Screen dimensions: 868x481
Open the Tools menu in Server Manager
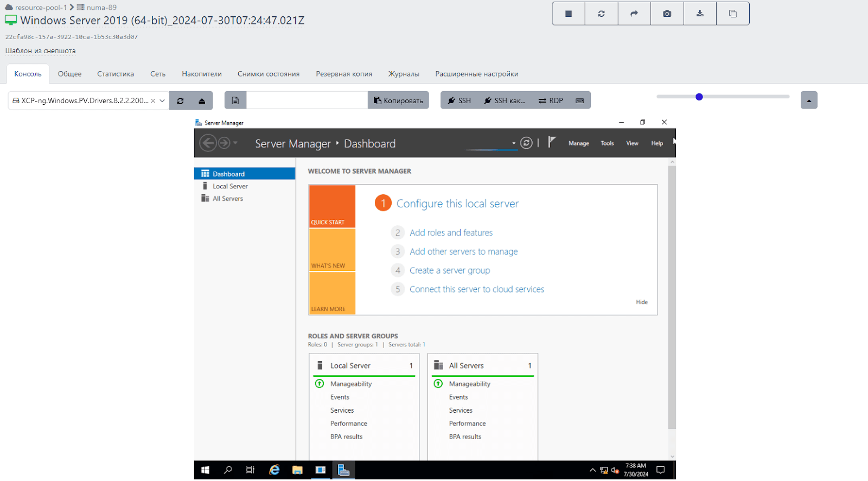point(607,143)
